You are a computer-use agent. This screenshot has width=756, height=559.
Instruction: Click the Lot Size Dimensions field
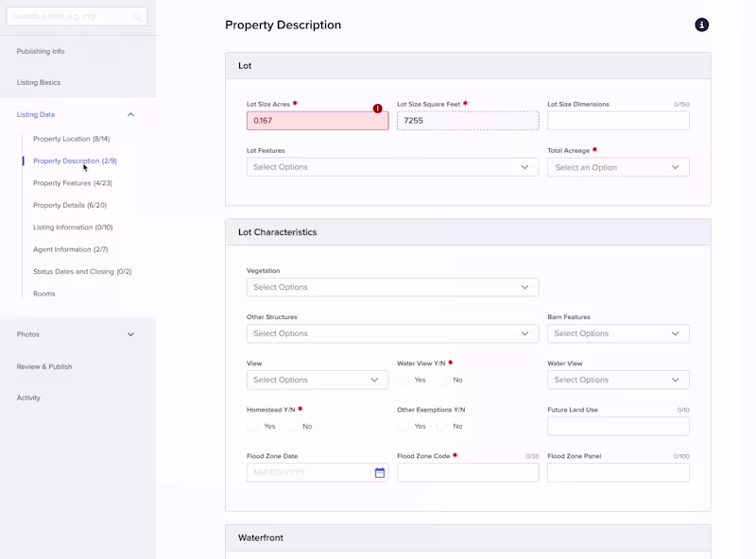618,121
